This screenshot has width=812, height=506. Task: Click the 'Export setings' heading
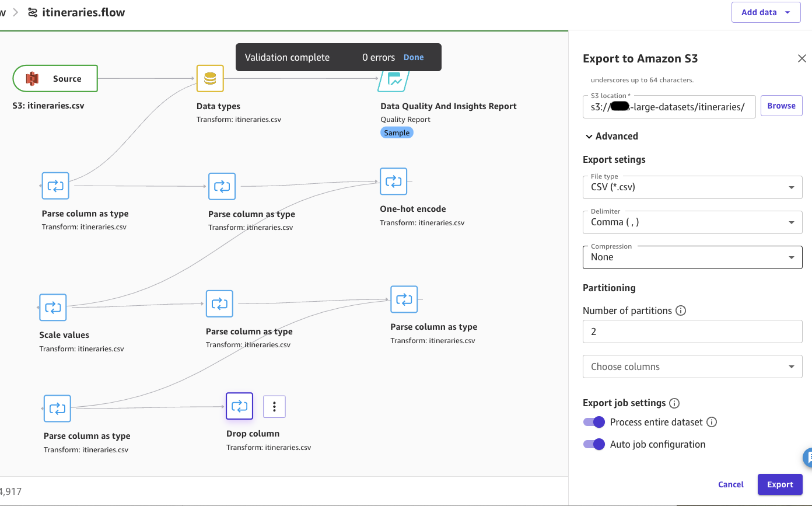pos(614,159)
